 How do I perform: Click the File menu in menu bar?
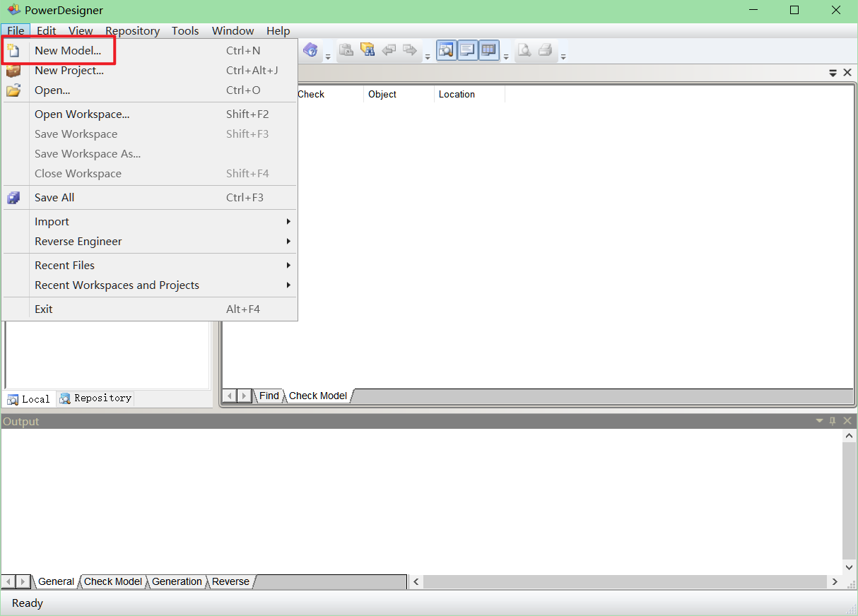(x=16, y=30)
